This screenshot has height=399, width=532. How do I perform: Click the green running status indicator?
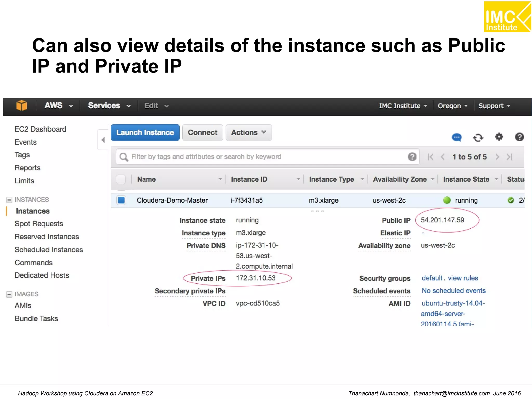(x=447, y=200)
